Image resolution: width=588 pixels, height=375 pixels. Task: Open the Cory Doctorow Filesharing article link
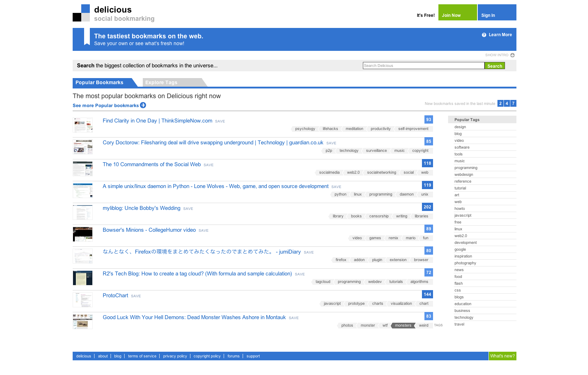pos(213,143)
